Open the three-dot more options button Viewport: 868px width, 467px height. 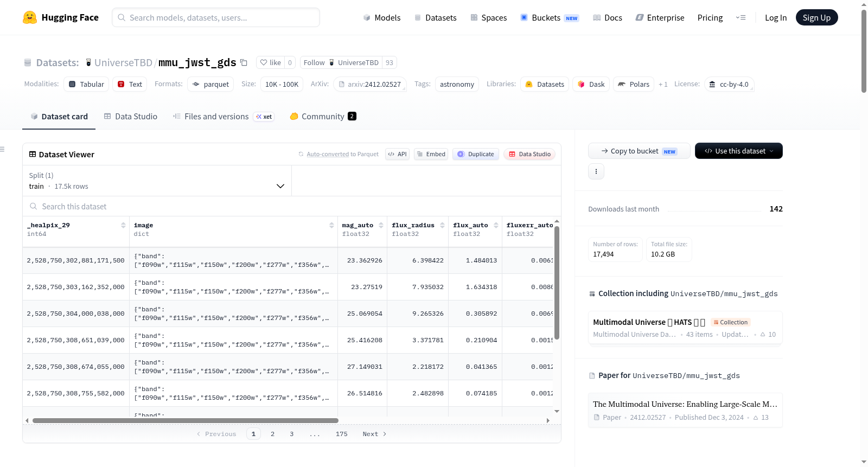[x=596, y=171]
